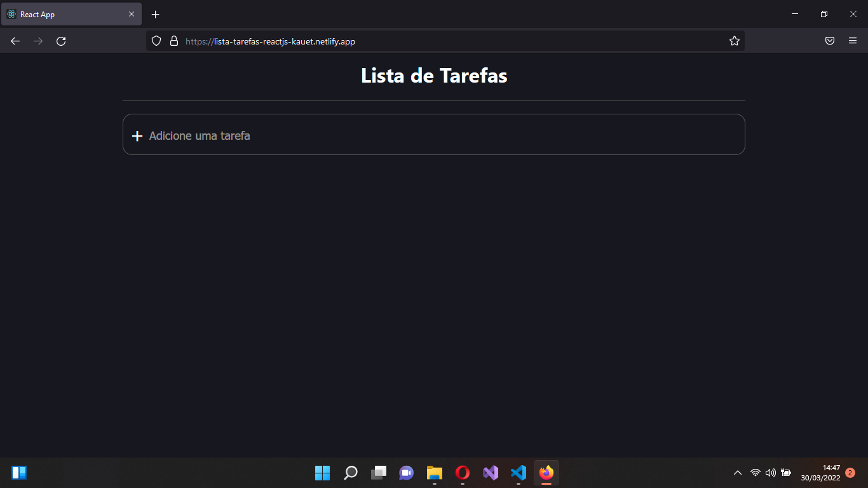Adjust volume via the speaker control

pyautogui.click(x=771, y=473)
